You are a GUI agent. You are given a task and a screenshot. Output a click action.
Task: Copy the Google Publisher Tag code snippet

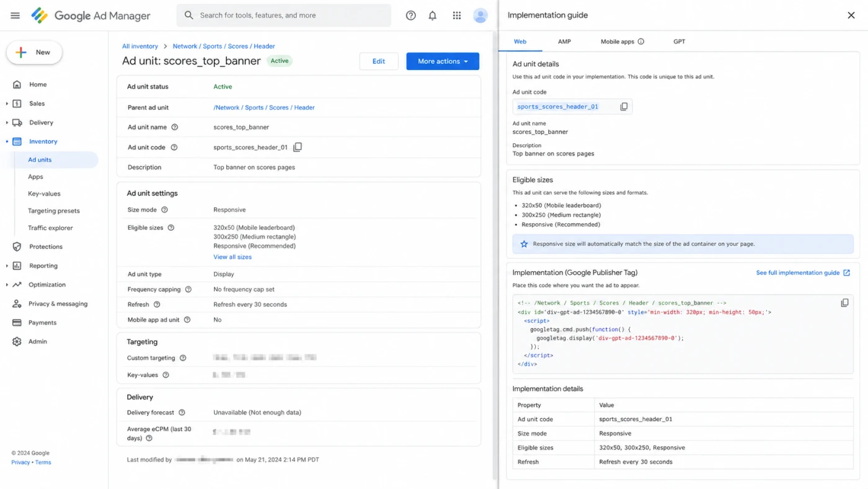tap(844, 303)
